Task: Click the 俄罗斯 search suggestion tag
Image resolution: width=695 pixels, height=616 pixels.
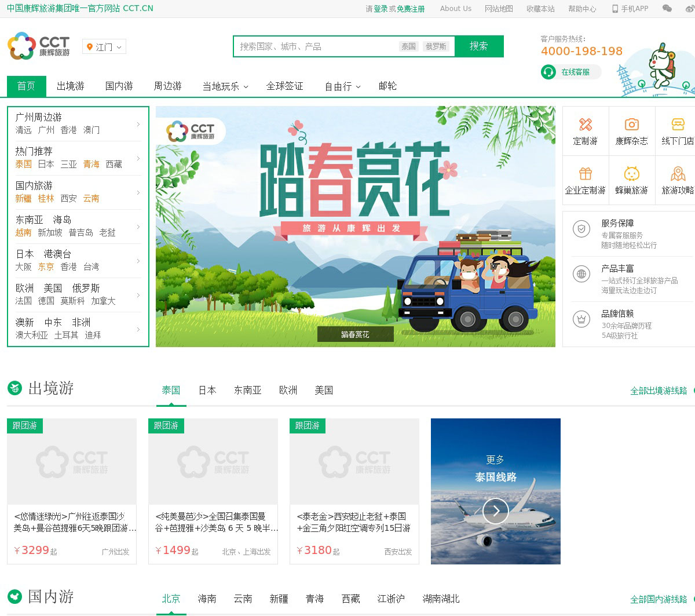Action: pyautogui.click(x=436, y=46)
